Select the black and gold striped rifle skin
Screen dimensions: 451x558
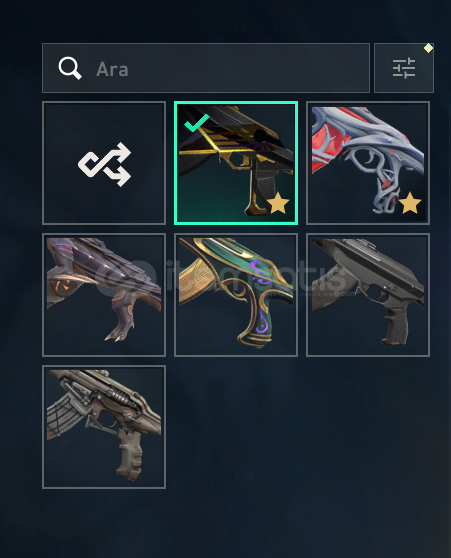(x=236, y=163)
